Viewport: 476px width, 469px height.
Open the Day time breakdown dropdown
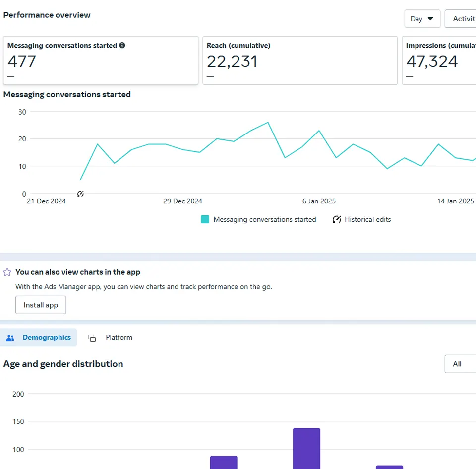[422, 19]
